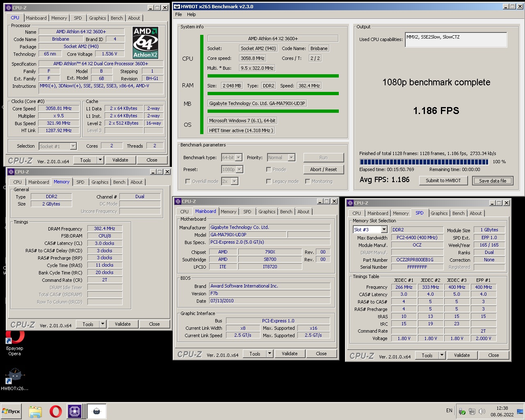Switch to Memory tab in CPU-Z SPD window
The height and width of the screenshot is (420, 525).
tap(401, 213)
